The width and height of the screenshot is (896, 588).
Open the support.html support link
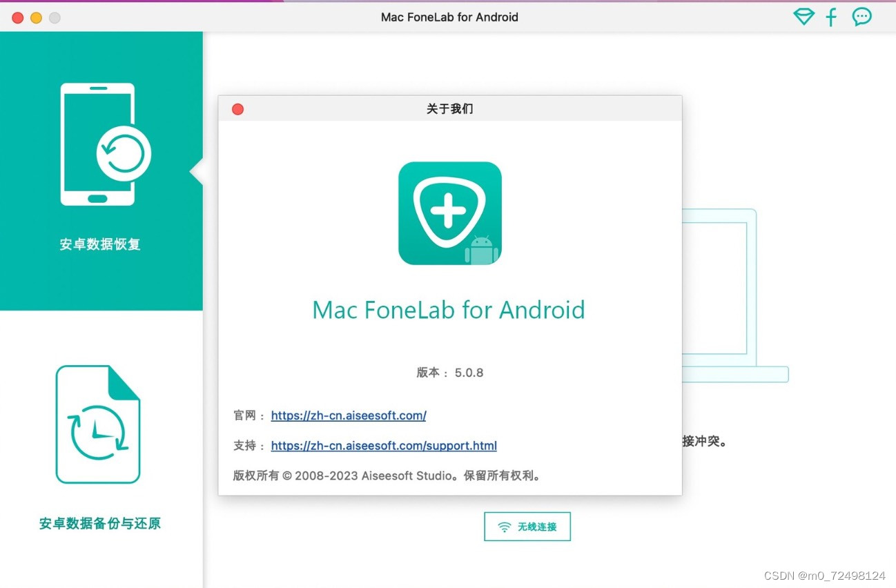[384, 446]
